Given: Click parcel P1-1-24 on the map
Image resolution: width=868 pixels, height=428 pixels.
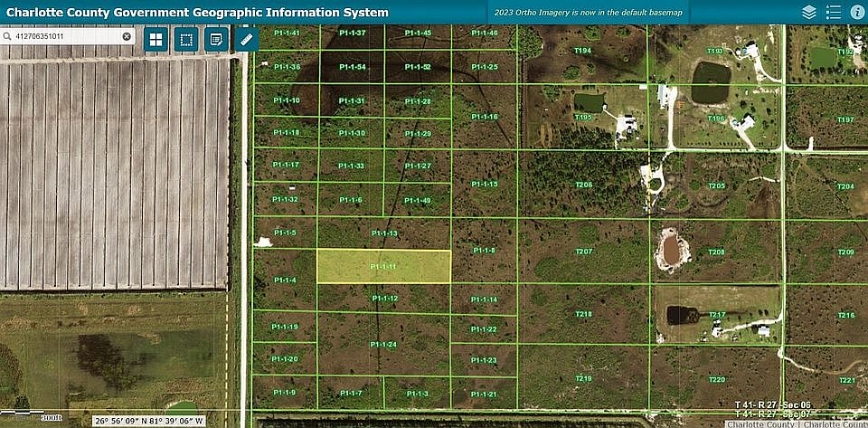Looking at the screenshot, I should (x=384, y=345).
